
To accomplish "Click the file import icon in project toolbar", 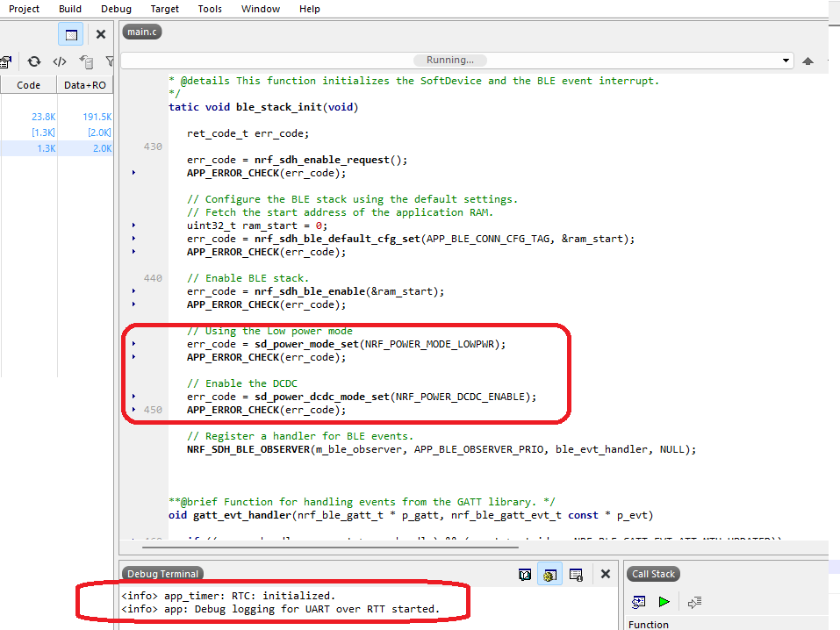I will pos(86,61).
